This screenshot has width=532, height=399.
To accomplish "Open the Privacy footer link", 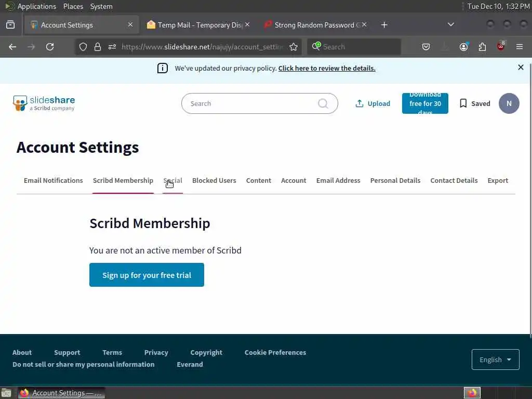I will [156, 353].
